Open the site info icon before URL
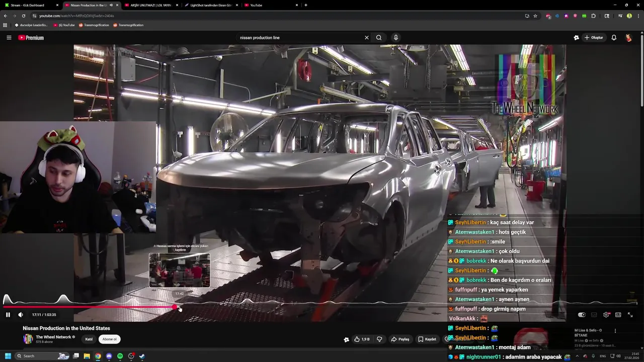 click(x=34, y=16)
